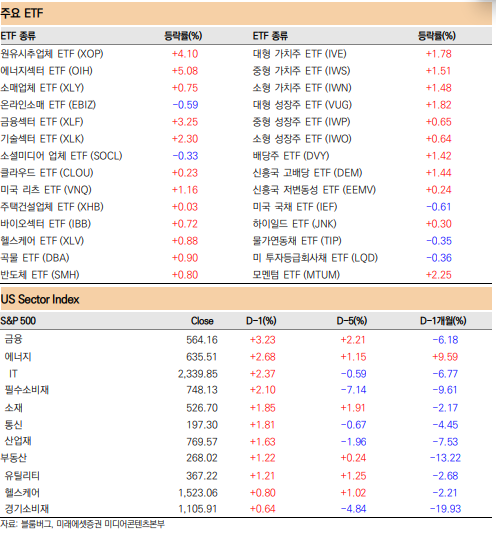Select 곡물 ETF (DBA) label
The width and height of the screenshot is (496, 534).
[35, 258]
